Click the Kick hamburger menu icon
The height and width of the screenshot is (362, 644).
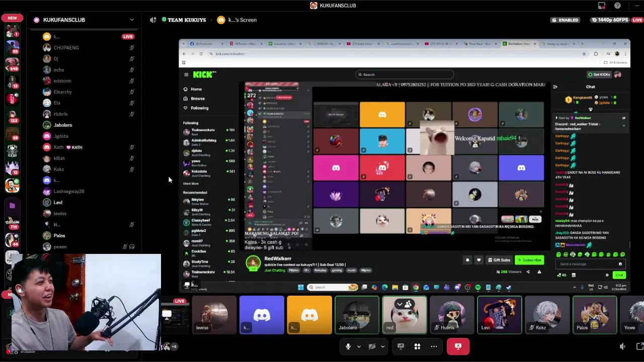pyautogui.click(x=186, y=74)
